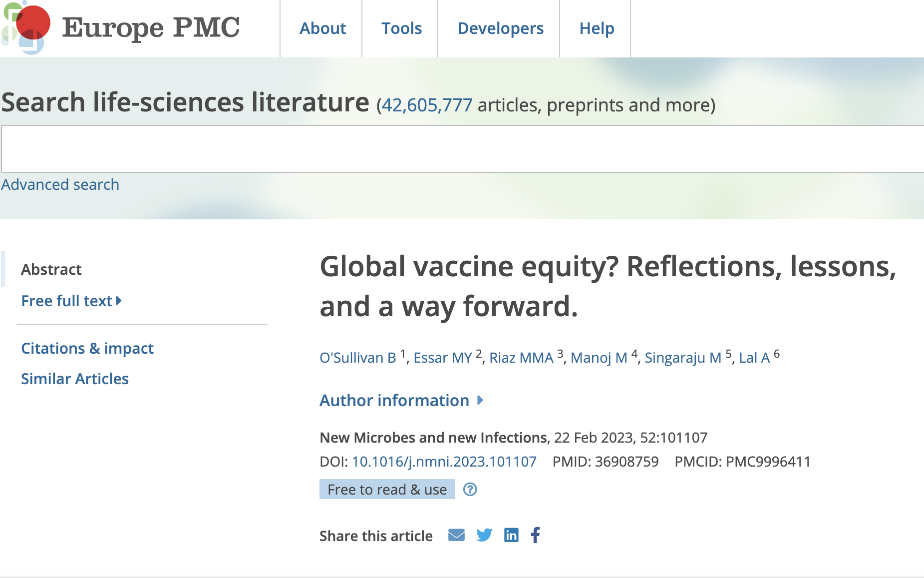
Task: Share article on LinkedIn
Action: click(x=511, y=535)
